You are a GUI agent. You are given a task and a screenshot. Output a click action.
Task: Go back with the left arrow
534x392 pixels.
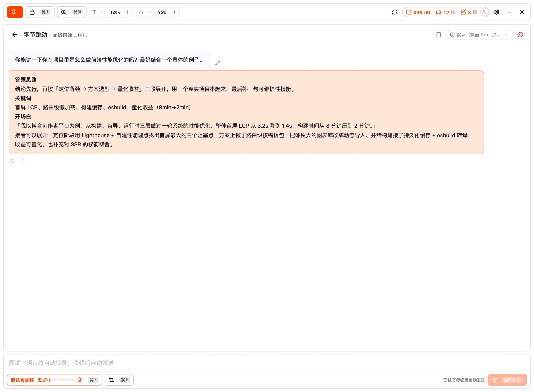14,35
